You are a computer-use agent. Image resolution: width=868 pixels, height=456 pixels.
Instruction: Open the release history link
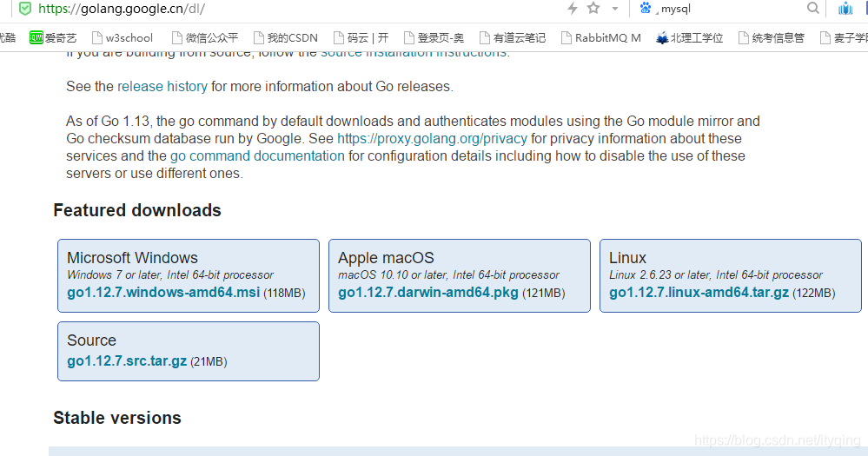162,86
